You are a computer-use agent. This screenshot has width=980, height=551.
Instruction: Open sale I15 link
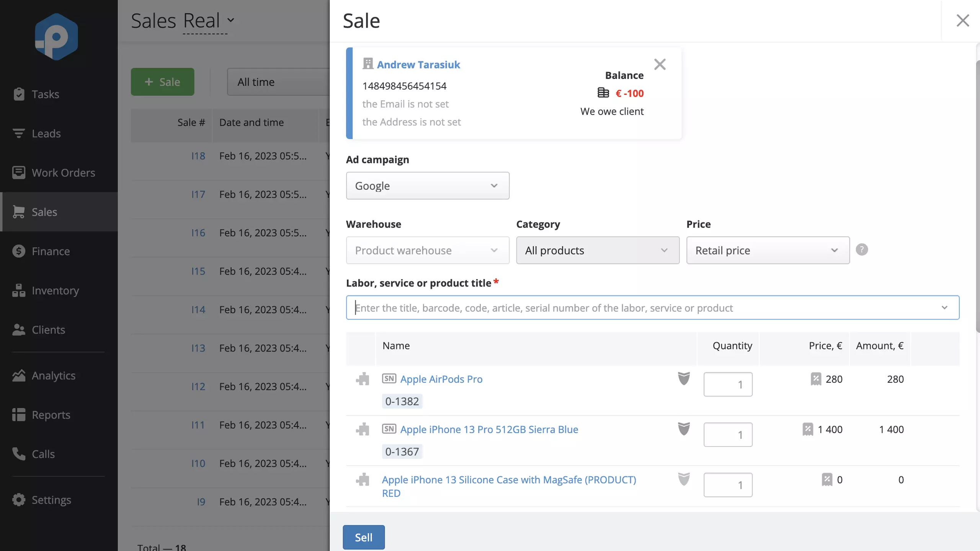[198, 271]
